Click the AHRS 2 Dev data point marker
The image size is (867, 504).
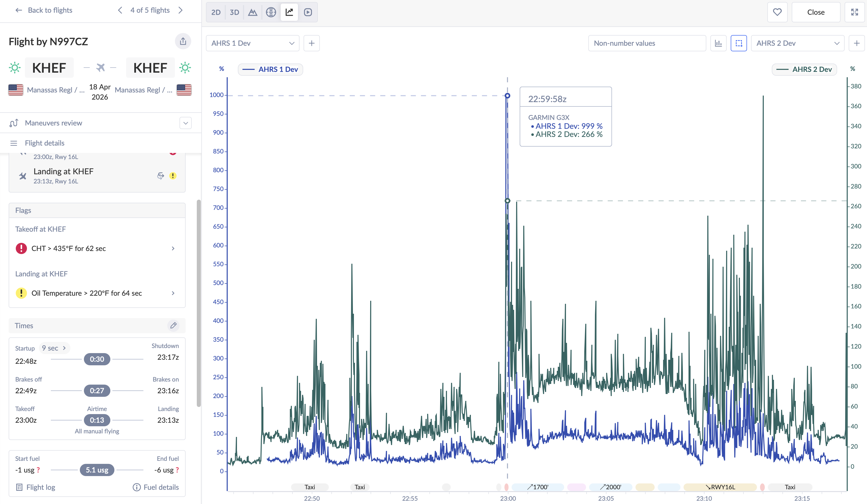point(507,201)
